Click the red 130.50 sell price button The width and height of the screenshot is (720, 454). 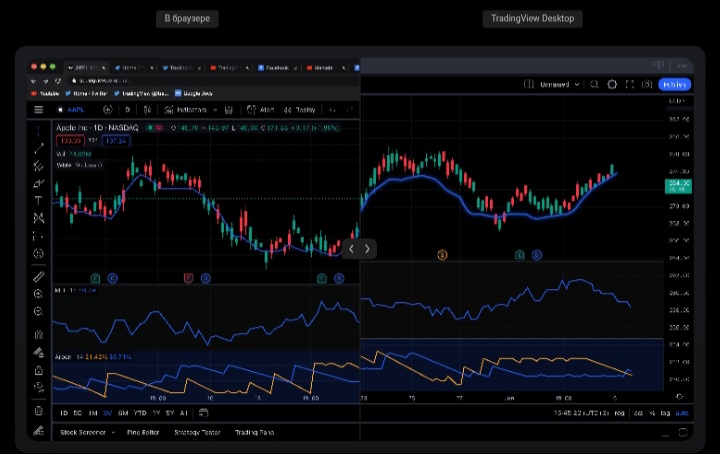(x=70, y=141)
